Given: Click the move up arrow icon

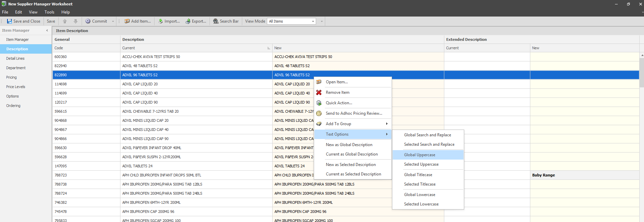Looking at the screenshot, I should [x=65, y=21].
